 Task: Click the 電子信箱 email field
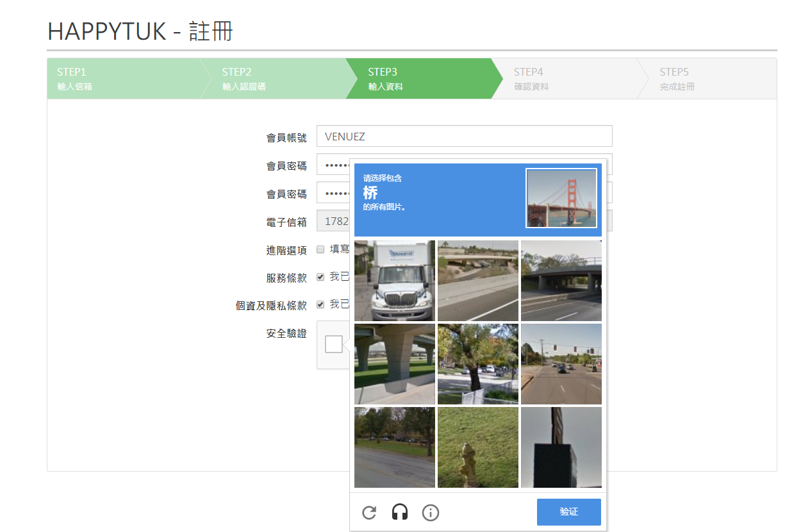(333, 221)
